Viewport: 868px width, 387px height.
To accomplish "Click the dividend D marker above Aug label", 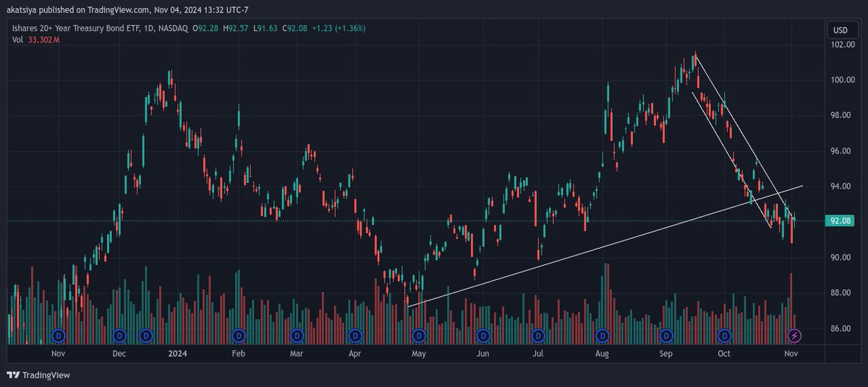I will click(602, 336).
